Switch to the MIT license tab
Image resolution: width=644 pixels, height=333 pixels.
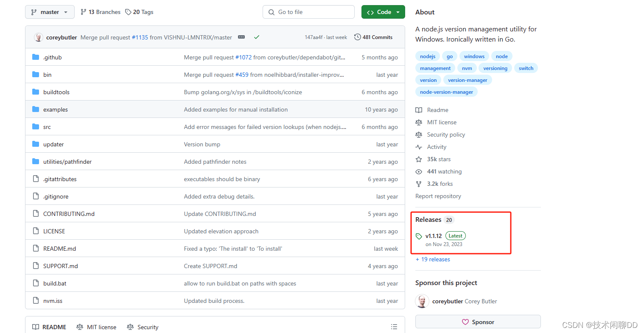tap(96, 327)
